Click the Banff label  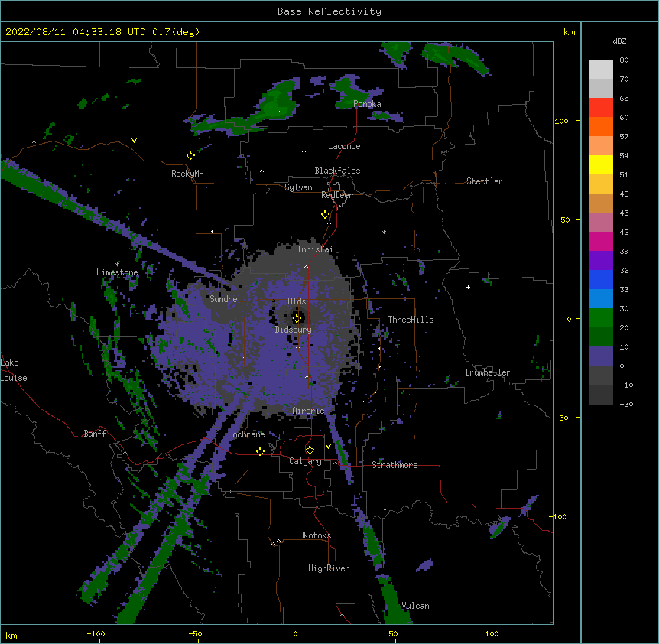[x=95, y=434]
